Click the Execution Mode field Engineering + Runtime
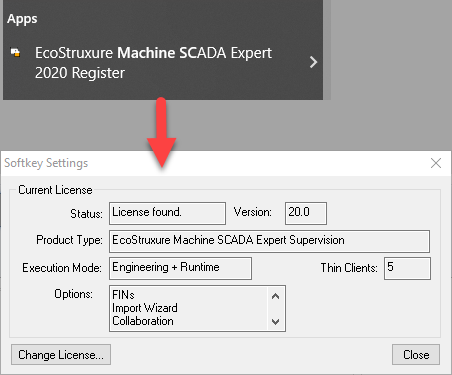Image resolution: width=452 pixels, height=375 pixels. pos(180,268)
